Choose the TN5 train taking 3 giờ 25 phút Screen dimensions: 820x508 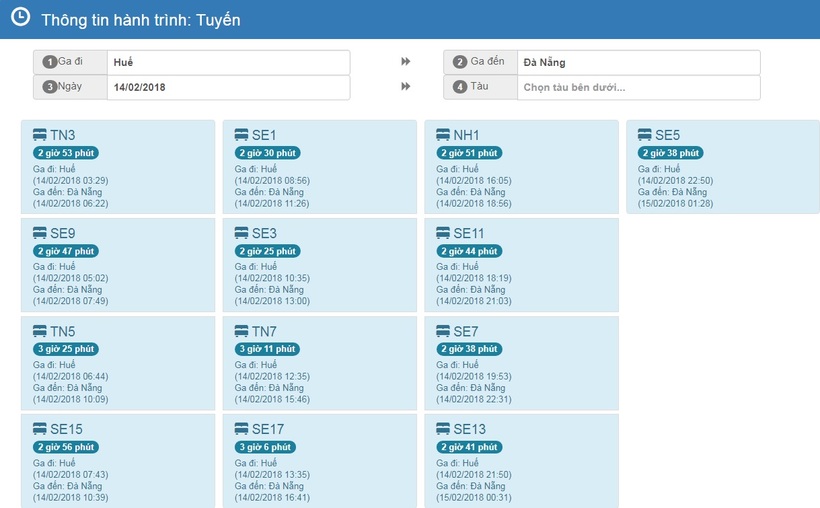coord(118,363)
